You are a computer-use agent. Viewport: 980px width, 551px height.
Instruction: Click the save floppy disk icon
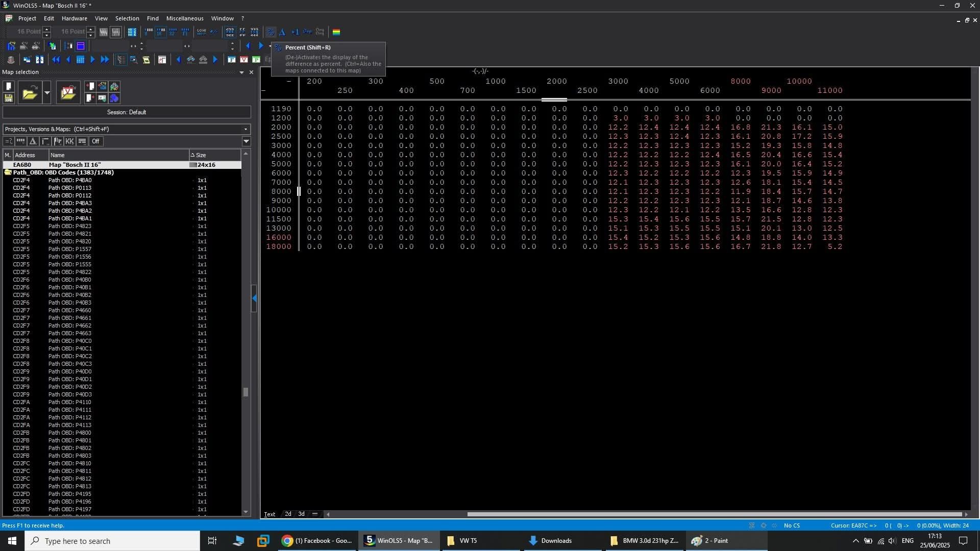pyautogui.click(x=9, y=98)
